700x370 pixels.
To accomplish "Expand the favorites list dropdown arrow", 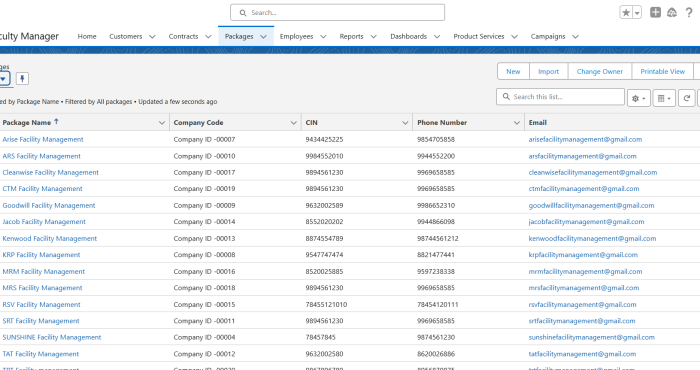I will pyautogui.click(x=637, y=12).
